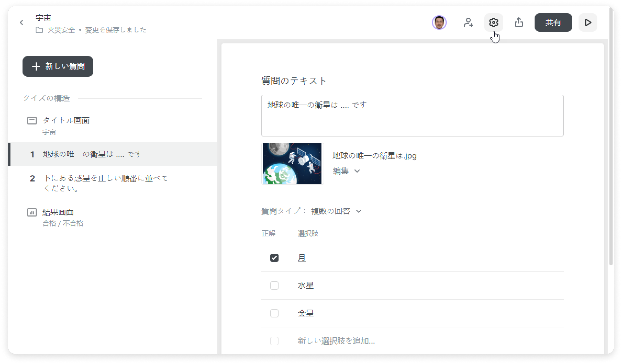Viewport: 622px width, 364px height.
Task: Check the 水星 answer checkbox
Action: (274, 286)
